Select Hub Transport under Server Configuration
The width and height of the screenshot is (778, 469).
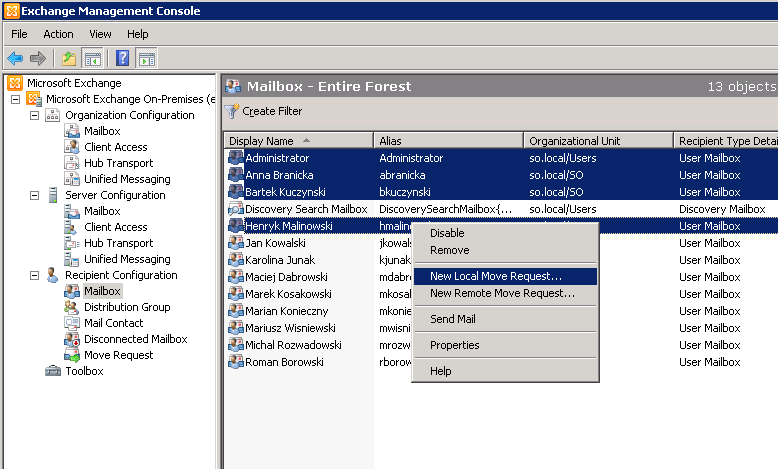119,243
